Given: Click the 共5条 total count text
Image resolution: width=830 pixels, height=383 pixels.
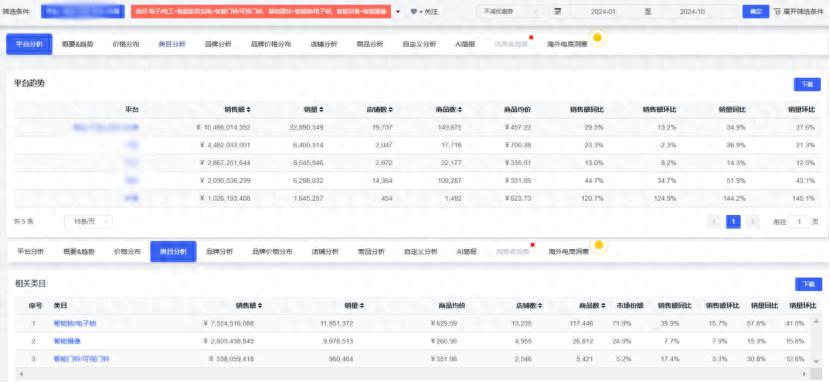Looking at the screenshot, I should point(23,222).
